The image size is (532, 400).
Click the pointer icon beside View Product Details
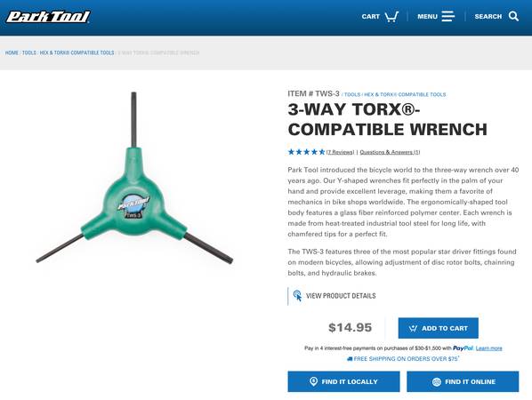coord(297,296)
